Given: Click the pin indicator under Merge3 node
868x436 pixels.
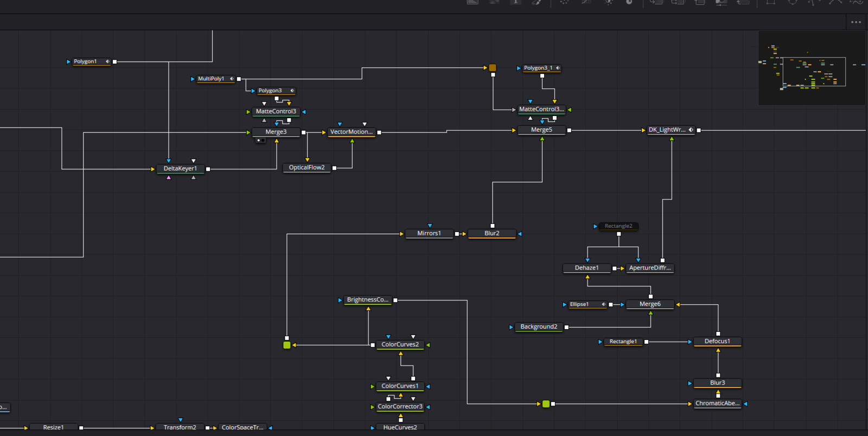Looking at the screenshot, I should (260, 140).
